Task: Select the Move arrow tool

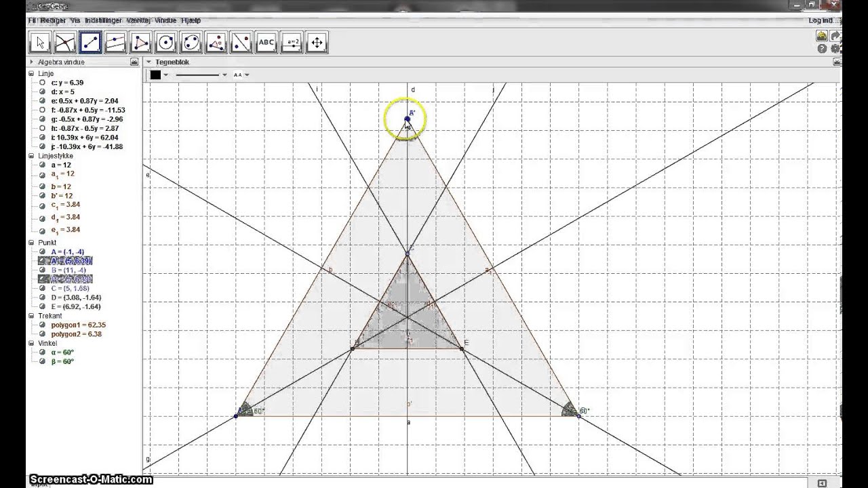Action: [40, 43]
